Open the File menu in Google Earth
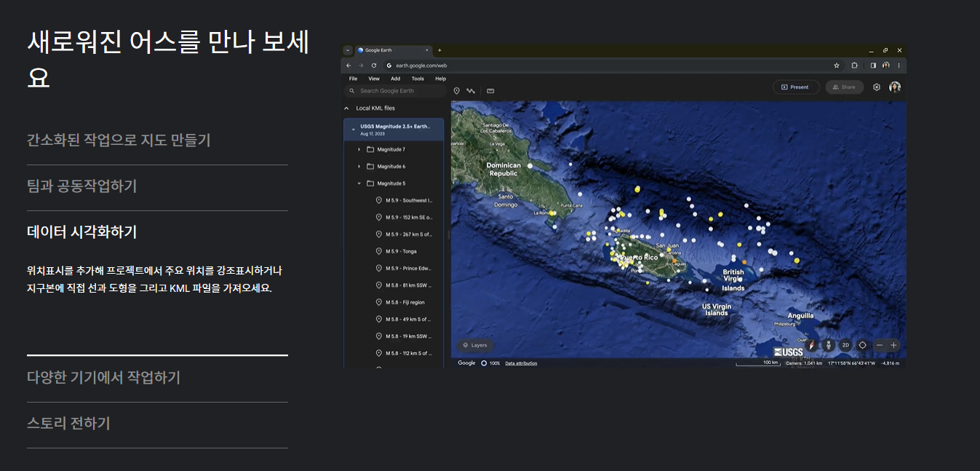980x471 pixels. tap(353, 79)
